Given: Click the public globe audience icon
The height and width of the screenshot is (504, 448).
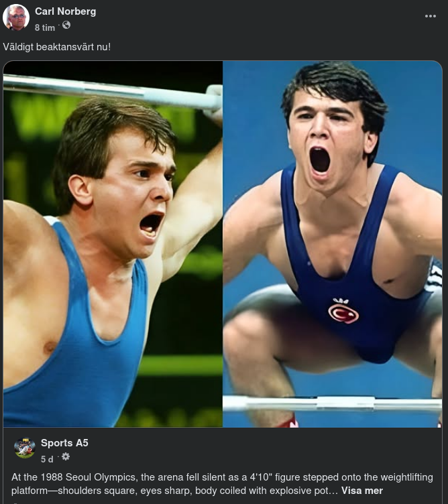Looking at the screenshot, I should 66,25.
